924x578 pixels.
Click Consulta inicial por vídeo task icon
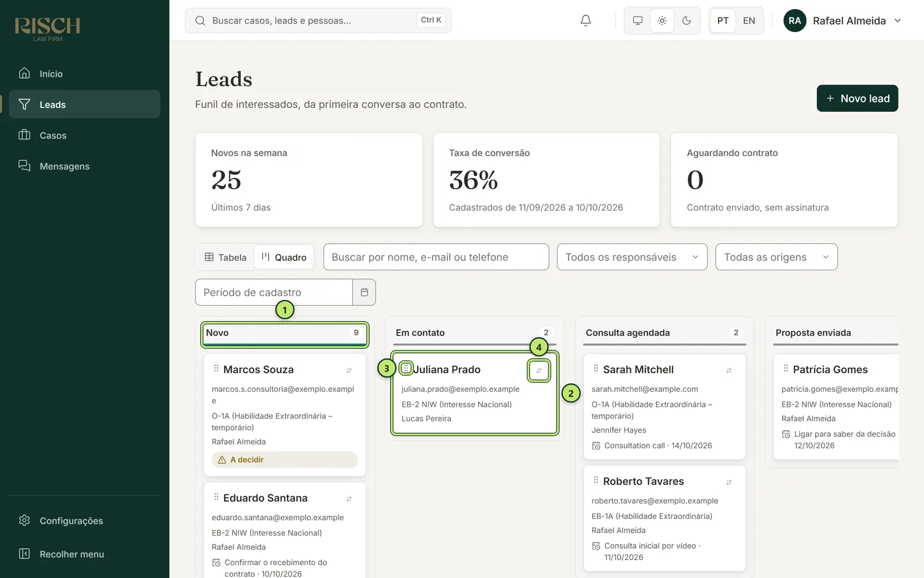pos(596,546)
